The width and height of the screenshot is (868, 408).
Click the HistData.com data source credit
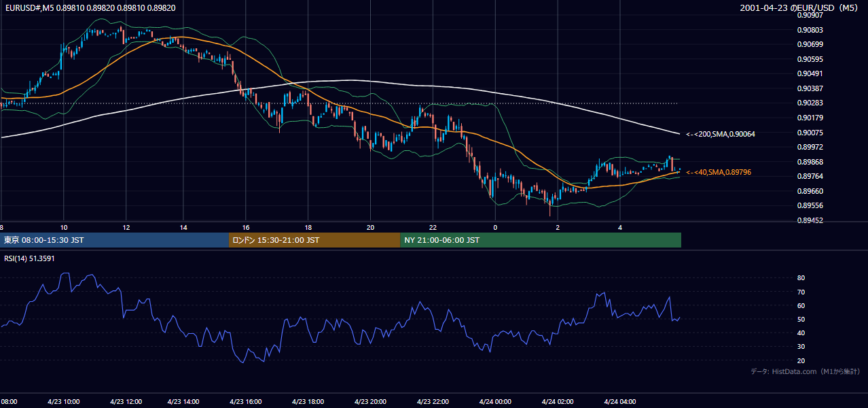[x=806, y=372]
